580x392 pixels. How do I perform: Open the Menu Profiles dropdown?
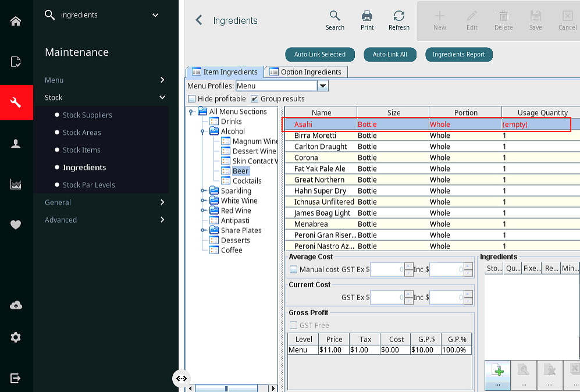pyautogui.click(x=322, y=86)
